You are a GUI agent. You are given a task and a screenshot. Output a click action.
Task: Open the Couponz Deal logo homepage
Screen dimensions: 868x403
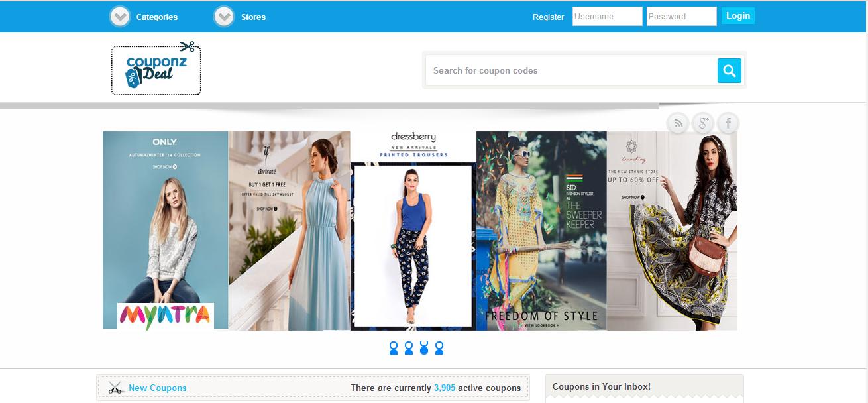(156, 69)
